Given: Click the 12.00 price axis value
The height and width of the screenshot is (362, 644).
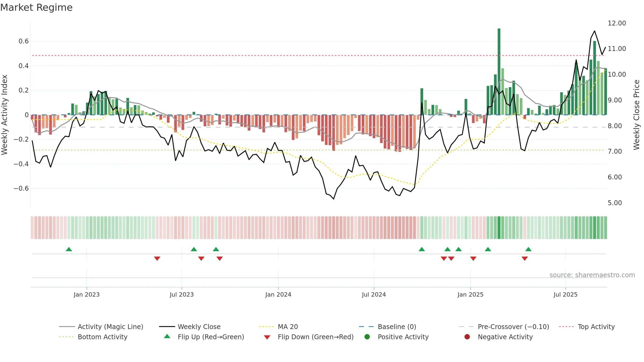Looking at the screenshot, I should (x=617, y=23).
